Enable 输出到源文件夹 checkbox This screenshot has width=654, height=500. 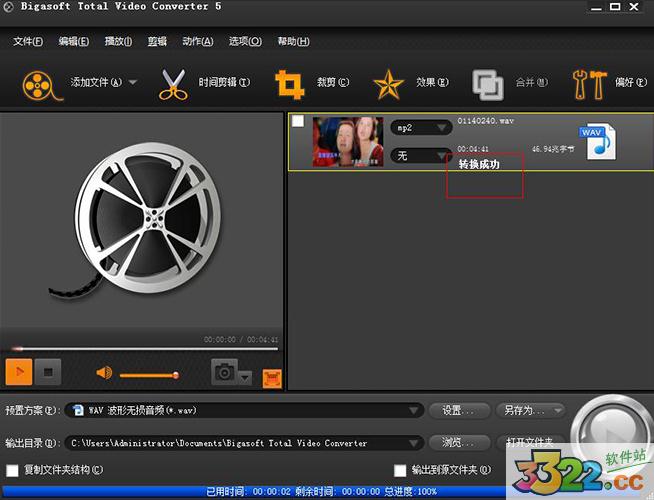pos(400,470)
